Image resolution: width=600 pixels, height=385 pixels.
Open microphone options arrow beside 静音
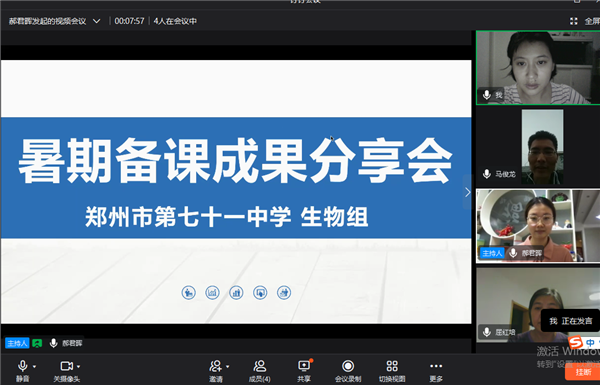point(34,367)
